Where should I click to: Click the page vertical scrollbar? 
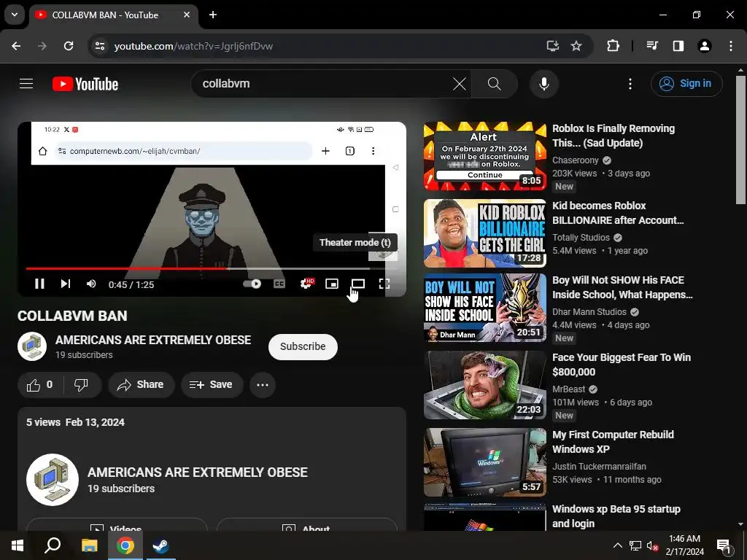coord(740,140)
